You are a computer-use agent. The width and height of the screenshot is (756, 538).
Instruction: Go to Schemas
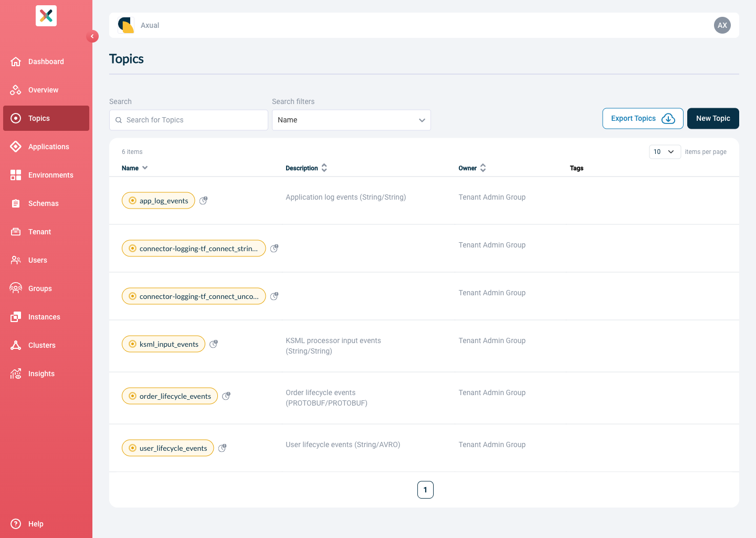[46, 203]
